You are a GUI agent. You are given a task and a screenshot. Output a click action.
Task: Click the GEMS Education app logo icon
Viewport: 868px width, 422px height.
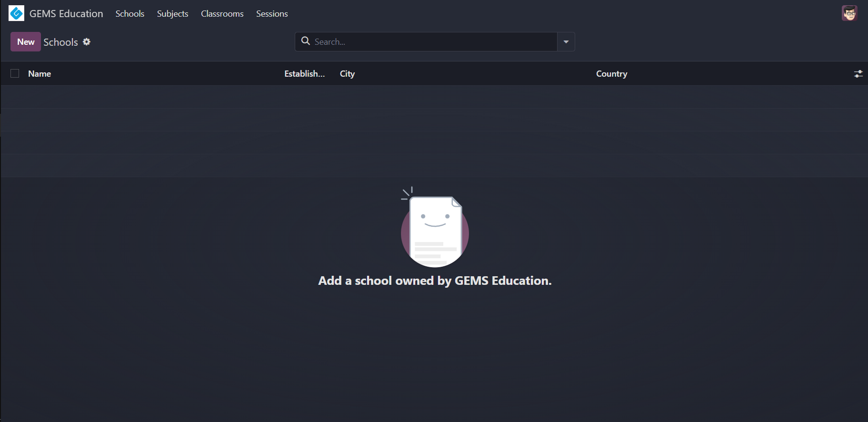click(16, 13)
